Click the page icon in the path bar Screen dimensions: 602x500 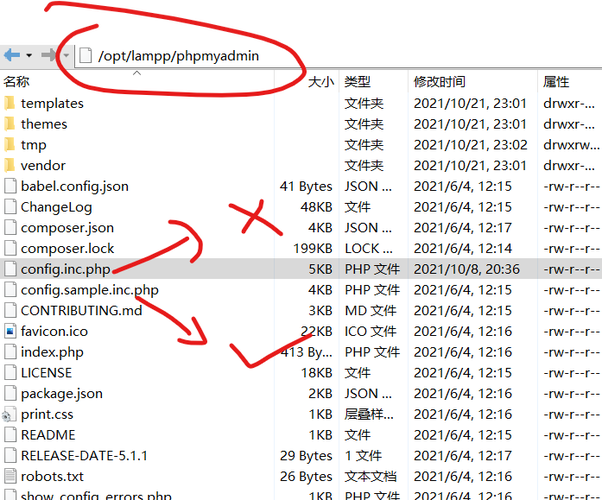click(85, 55)
